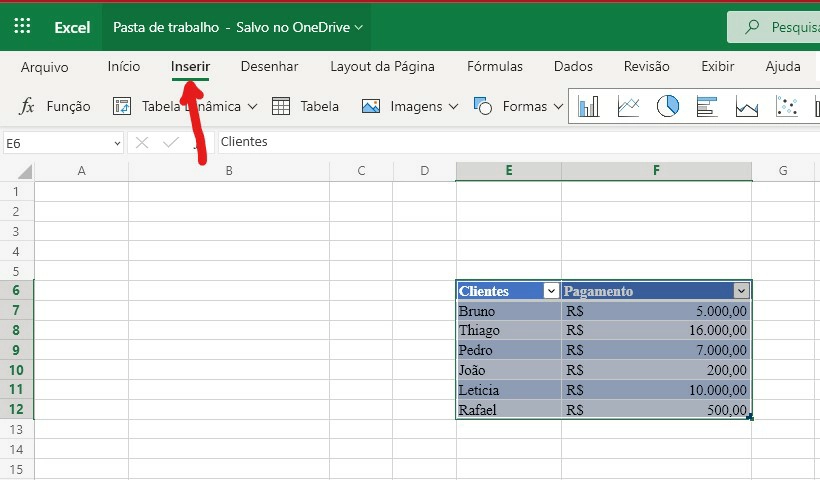Expand the Imagens dropdown arrow
Screen dimensions: 820x480
click(453, 107)
